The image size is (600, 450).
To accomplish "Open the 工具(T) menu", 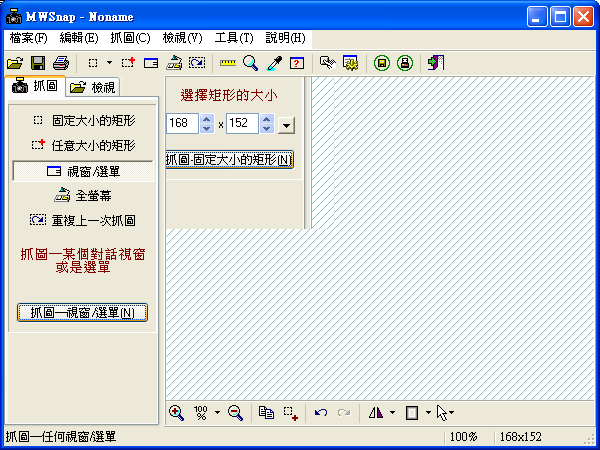I will click(x=234, y=38).
